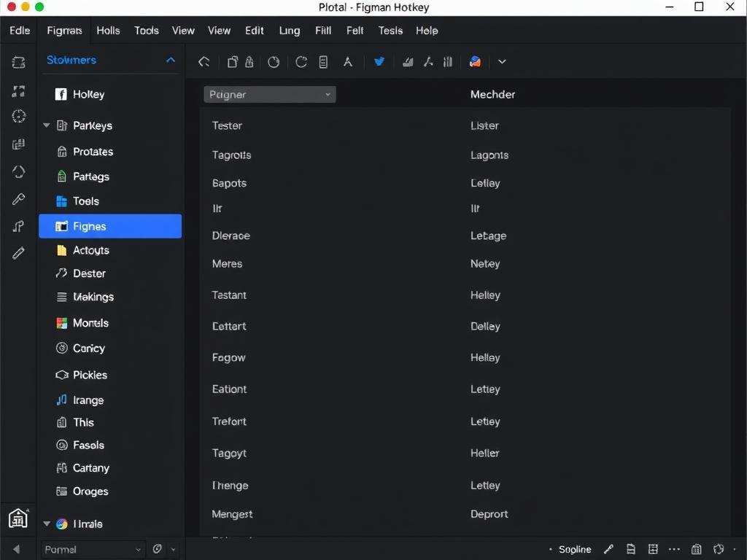
Task: Click the three-dots more icon in status bar
Action: 674,550
